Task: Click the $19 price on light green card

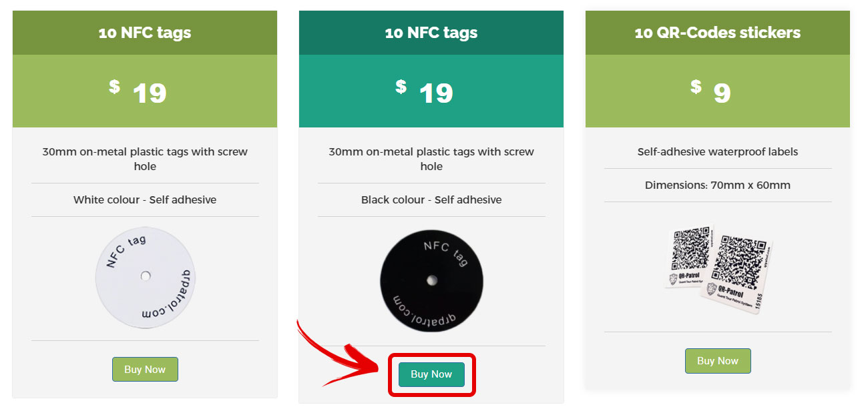Action: coord(138,92)
